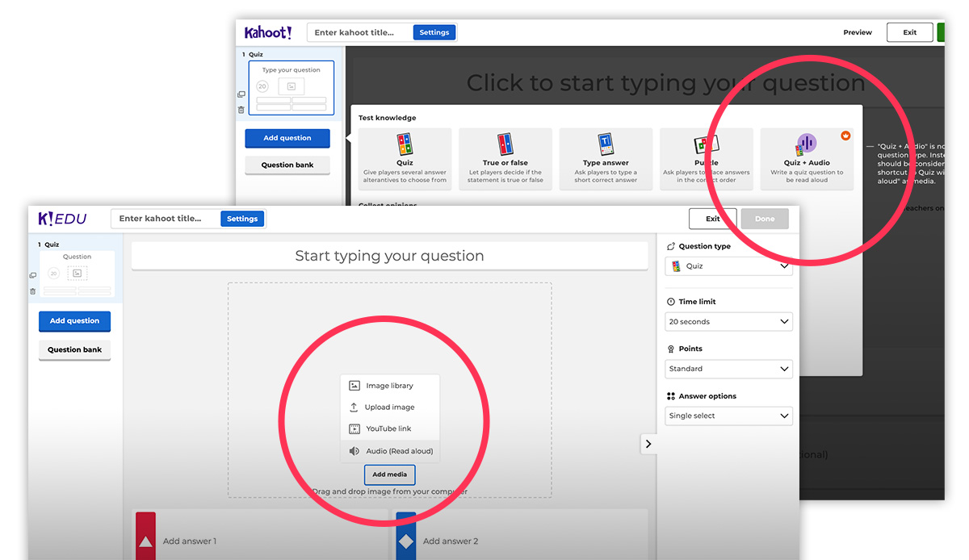Click Preview in the back Kahoot! window
This screenshot has height=560, width=969.
pyautogui.click(x=858, y=32)
